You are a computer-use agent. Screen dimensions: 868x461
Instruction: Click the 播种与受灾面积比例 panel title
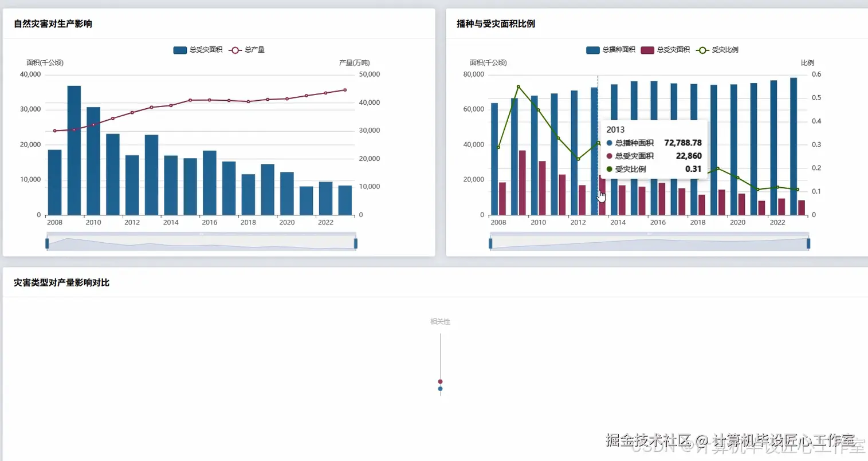[496, 24]
